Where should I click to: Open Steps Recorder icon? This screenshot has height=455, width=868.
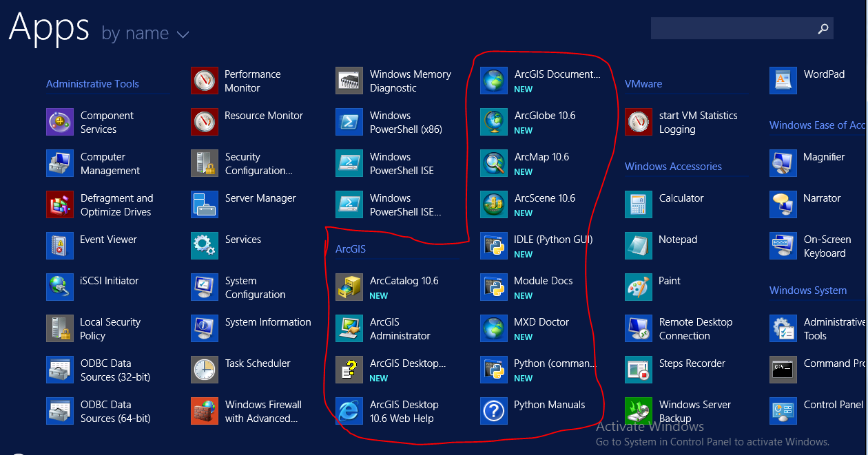tap(639, 370)
